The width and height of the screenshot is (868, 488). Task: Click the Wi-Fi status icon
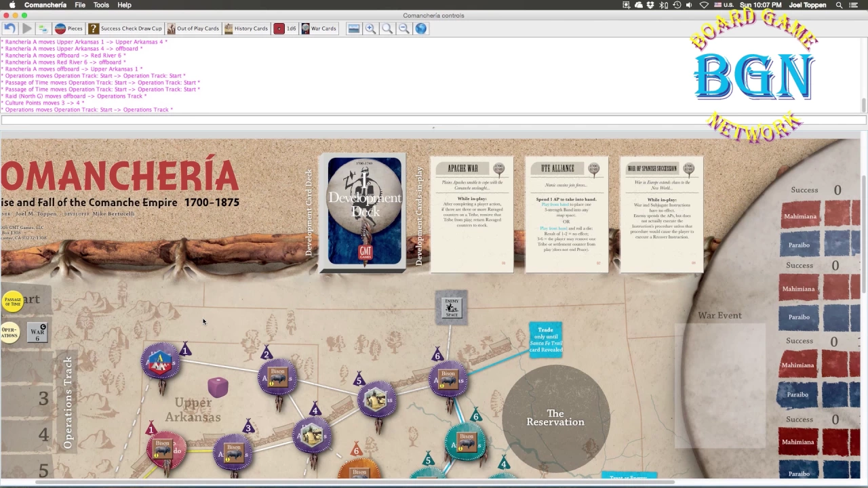tap(704, 5)
